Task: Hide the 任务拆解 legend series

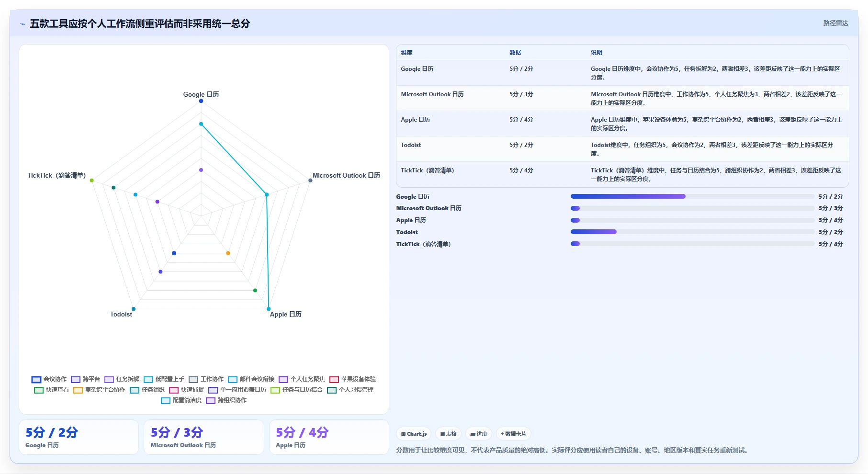Action: 122,379
